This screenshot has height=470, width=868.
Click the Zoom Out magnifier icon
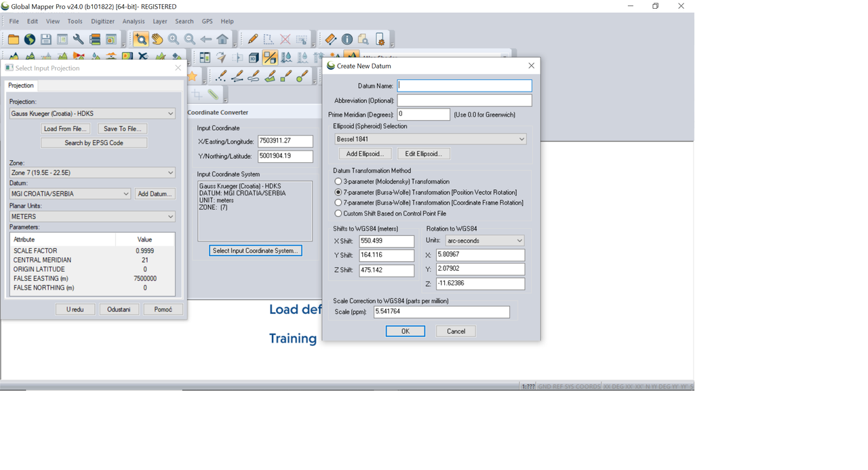(189, 39)
